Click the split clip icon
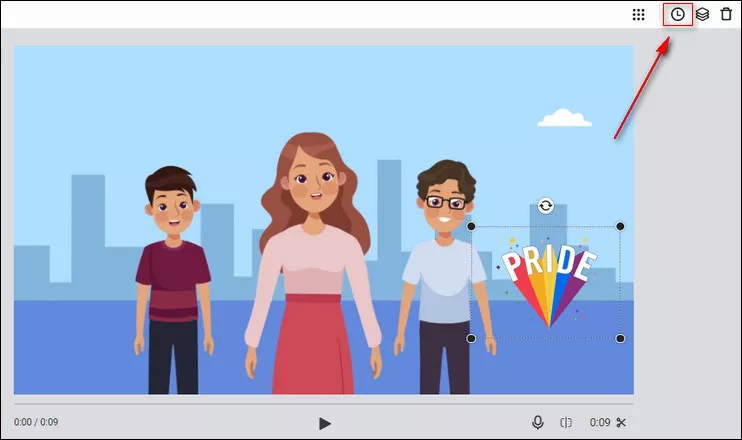The height and width of the screenshot is (440, 742). point(566,422)
